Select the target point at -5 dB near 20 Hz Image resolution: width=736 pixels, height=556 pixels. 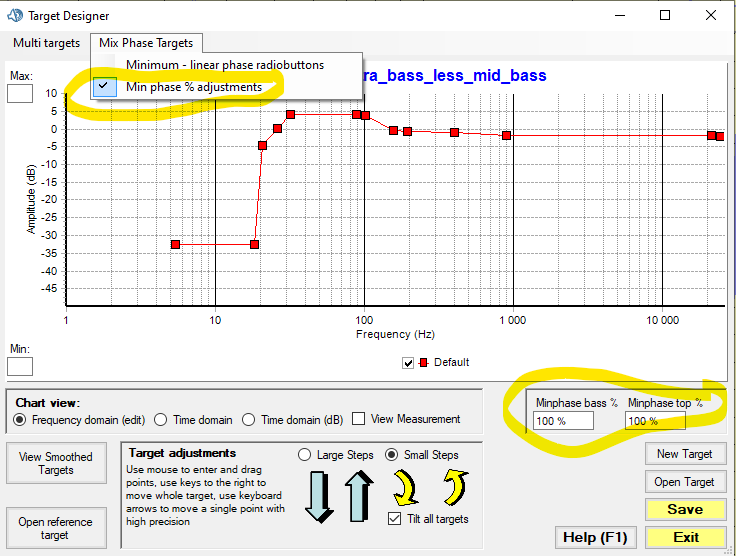[262, 145]
